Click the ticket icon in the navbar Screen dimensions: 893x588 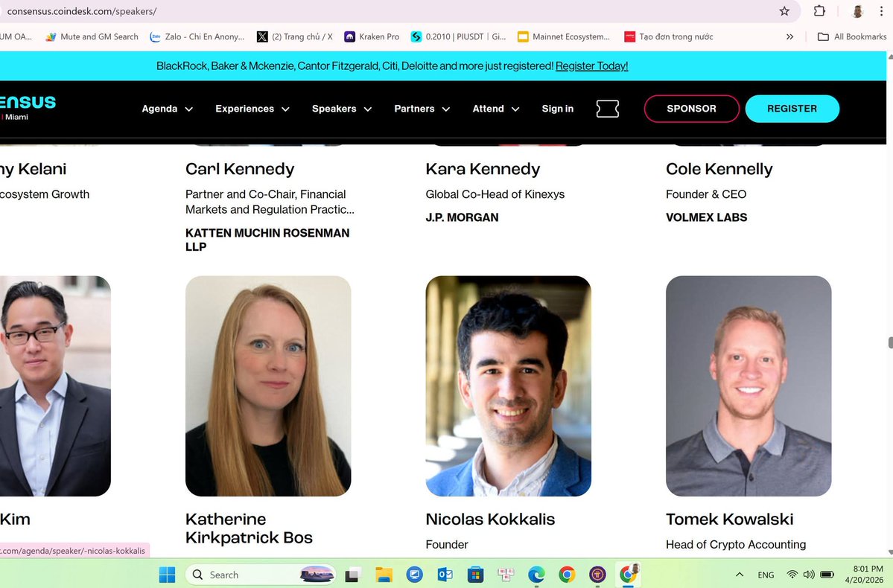pos(608,109)
